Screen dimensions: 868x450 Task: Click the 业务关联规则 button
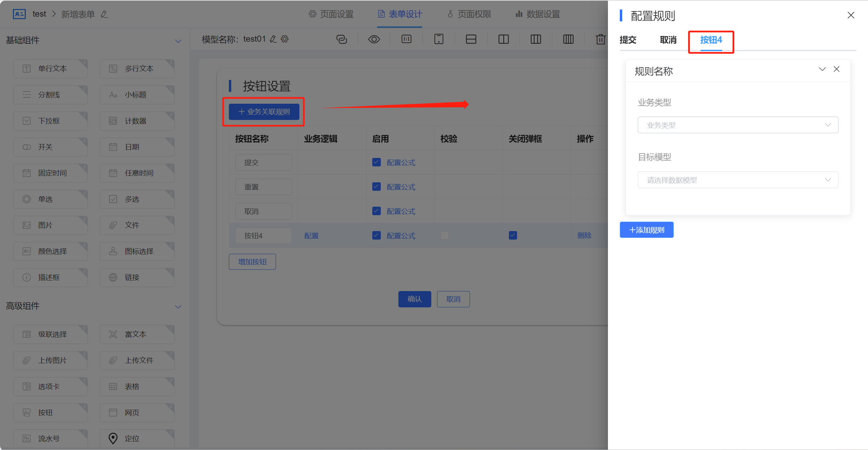pos(264,111)
